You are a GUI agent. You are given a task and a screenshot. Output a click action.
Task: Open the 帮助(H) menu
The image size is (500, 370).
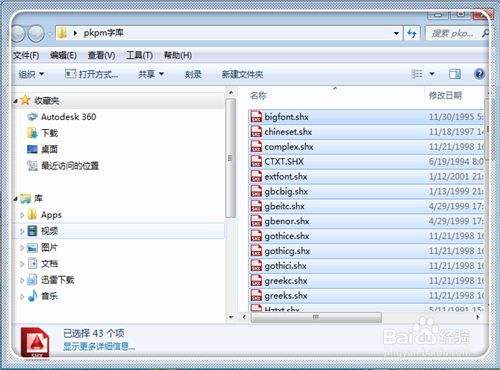click(178, 55)
